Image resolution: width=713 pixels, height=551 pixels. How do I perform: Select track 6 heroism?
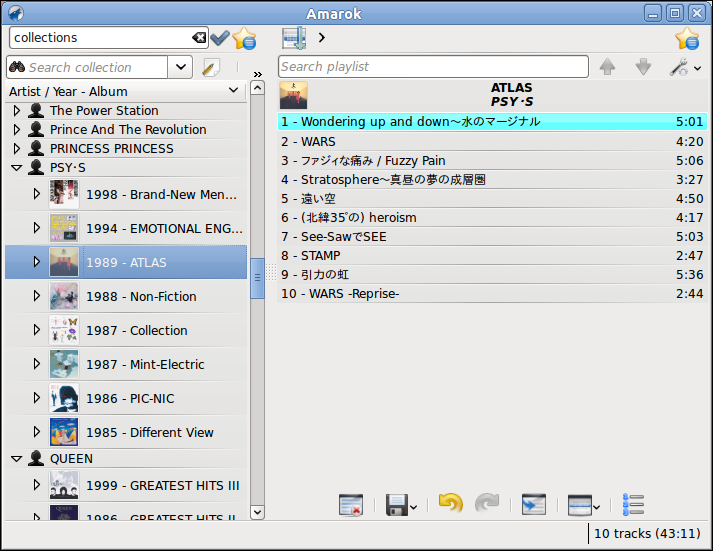tap(492, 217)
